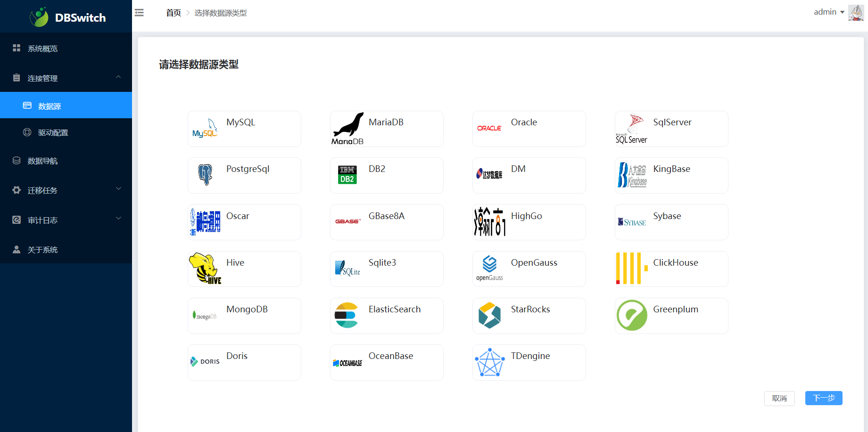The height and width of the screenshot is (432, 868).
Task: Select the TDengine network logo
Action: click(x=490, y=362)
